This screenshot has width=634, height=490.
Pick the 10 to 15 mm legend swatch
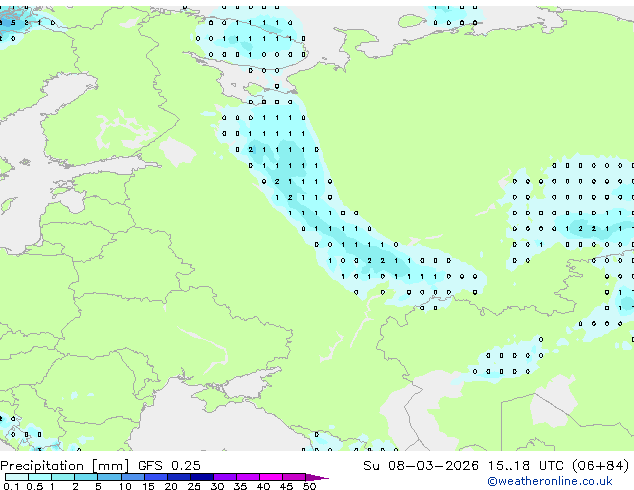pyautogui.click(x=132, y=477)
